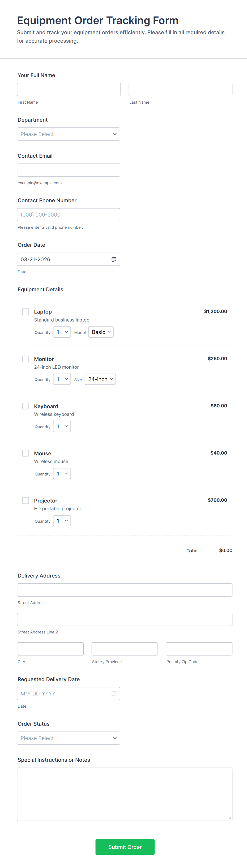Viewport: 247px width, 868px height.
Task: Expand the Projector Quantity dropdown
Action: [62, 521]
